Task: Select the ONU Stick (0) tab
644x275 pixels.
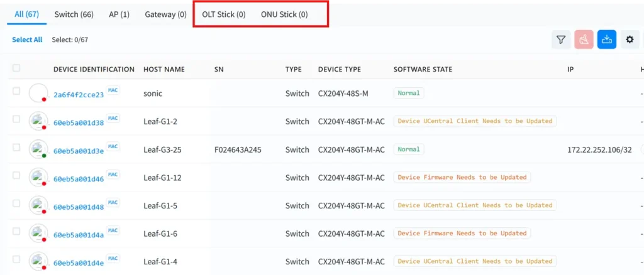Action: point(284,14)
